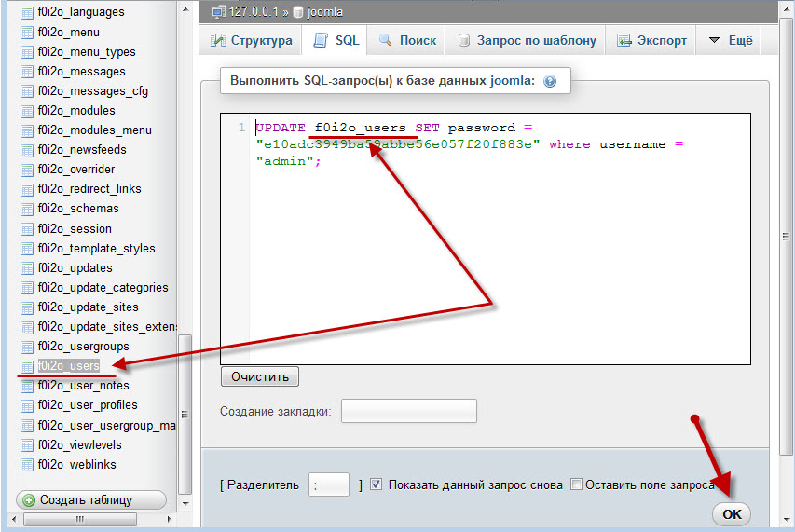Click table icon beside f0i2o_update_categories
Image resolution: width=795 pixels, height=532 pixels.
pyautogui.click(x=27, y=288)
